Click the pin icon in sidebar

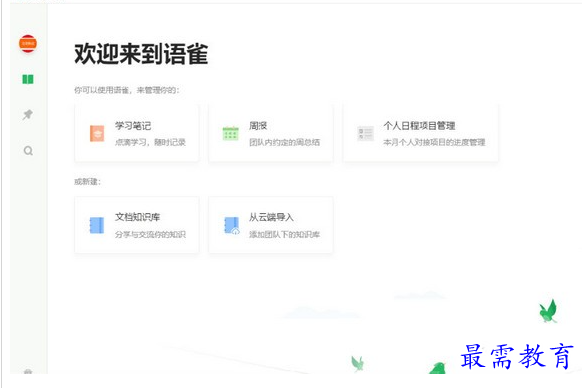28,114
